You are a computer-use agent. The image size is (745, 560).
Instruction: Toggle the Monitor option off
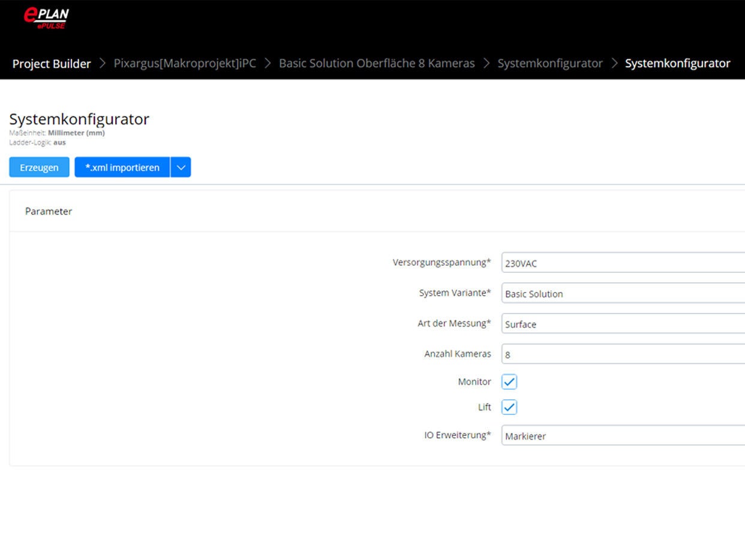tap(509, 382)
